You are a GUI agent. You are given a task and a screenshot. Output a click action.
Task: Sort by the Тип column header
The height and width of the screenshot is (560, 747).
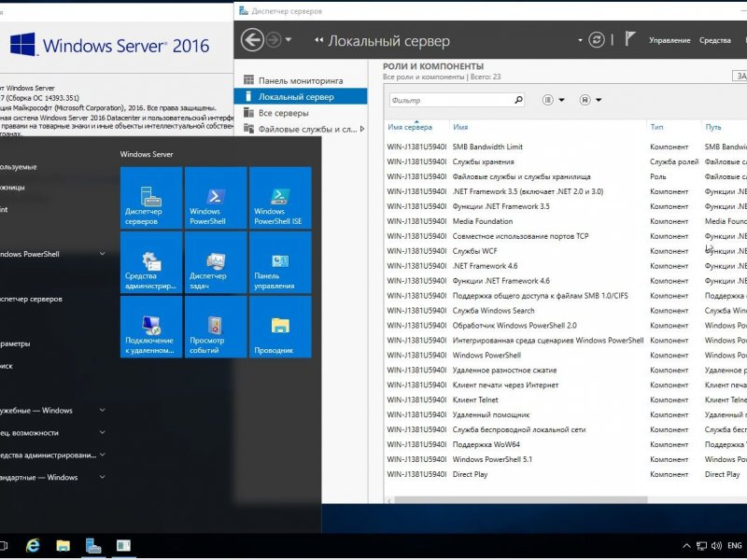[656, 127]
